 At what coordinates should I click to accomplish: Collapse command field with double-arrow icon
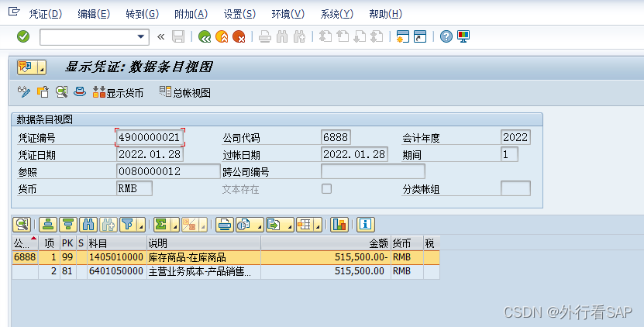tap(161, 37)
